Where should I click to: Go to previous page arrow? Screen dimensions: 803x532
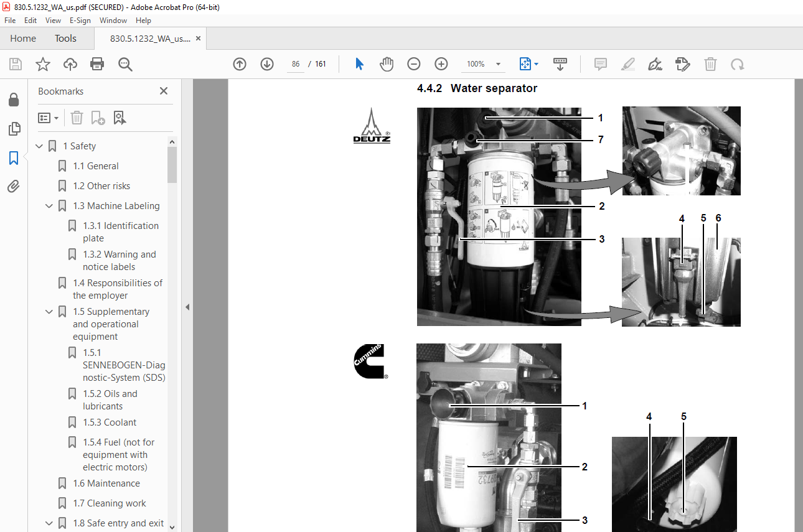(x=240, y=64)
